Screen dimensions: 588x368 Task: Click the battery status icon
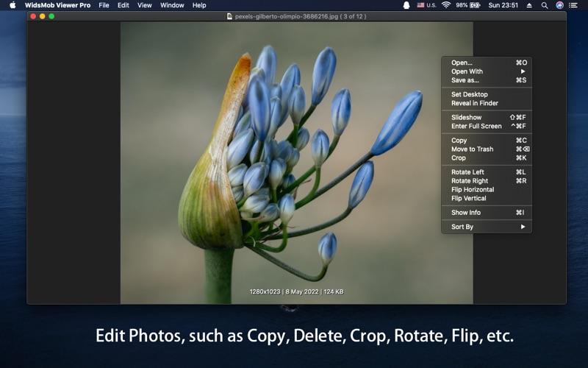pos(475,5)
